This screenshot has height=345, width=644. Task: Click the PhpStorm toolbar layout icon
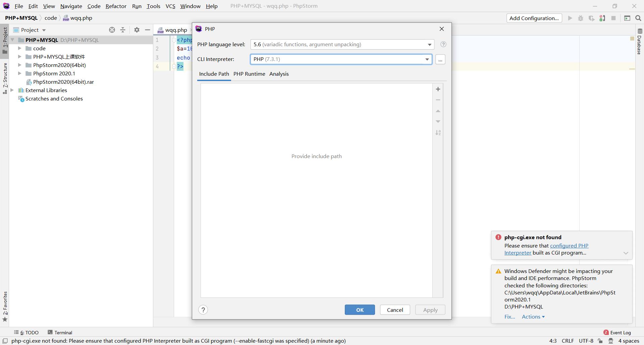(627, 18)
